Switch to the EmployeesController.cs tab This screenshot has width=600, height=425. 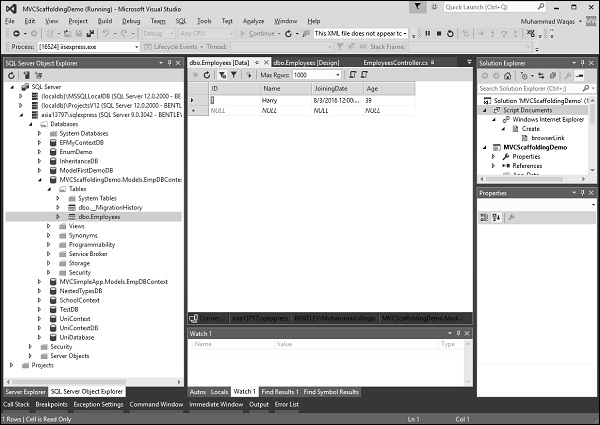pyautogui.click(x=395, y=62)
